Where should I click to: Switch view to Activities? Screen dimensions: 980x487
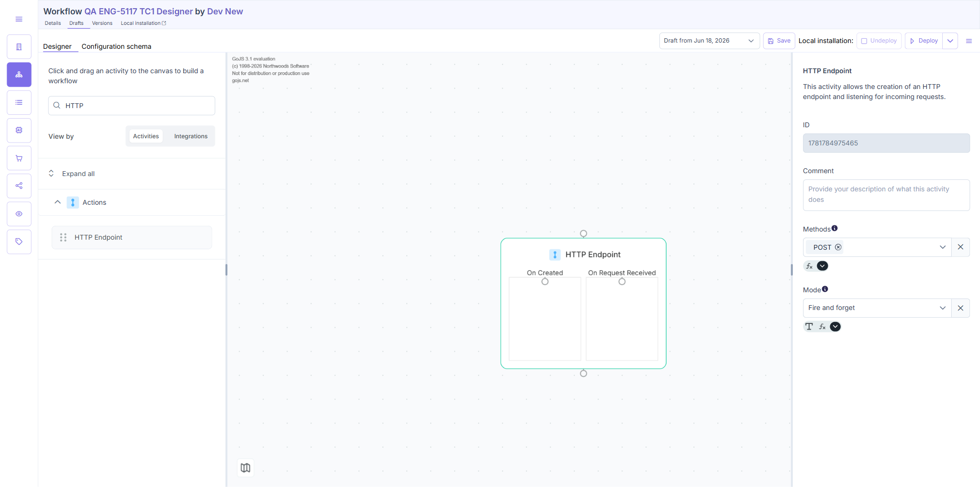tap(146, 136)
